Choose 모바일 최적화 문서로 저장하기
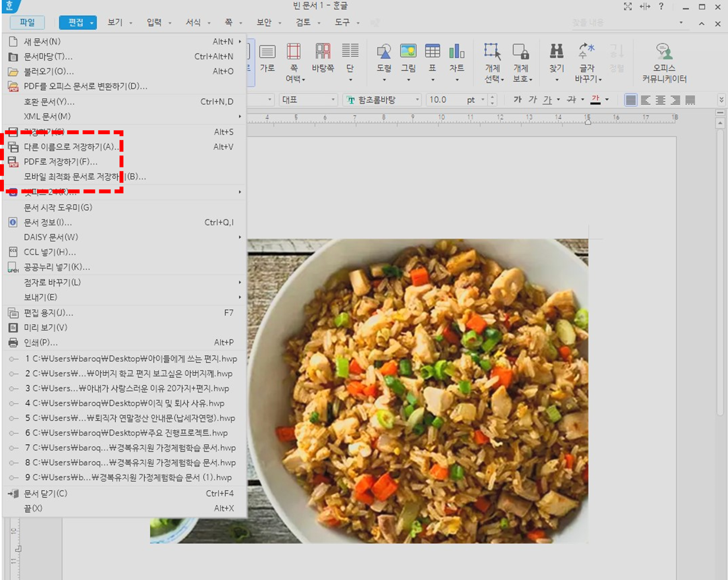 pos(125,177)
